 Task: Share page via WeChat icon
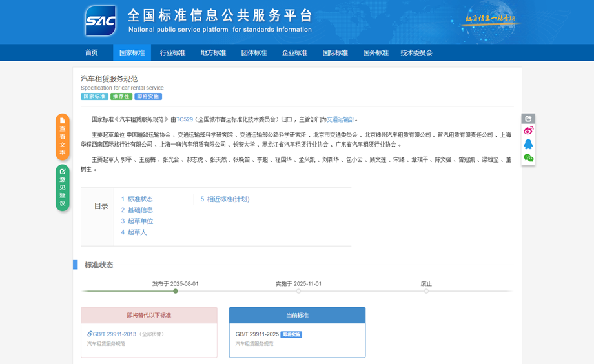tap(528, 157)
